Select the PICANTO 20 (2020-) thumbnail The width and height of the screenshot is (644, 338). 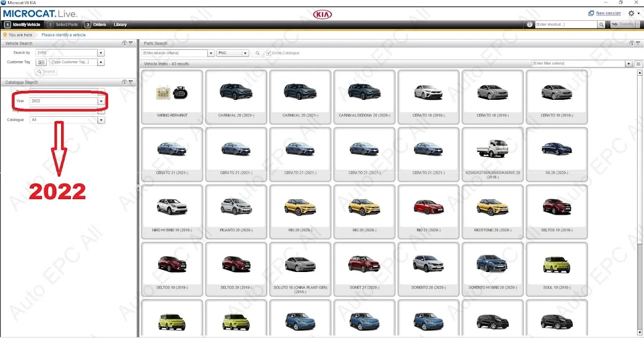pos(236,212)
